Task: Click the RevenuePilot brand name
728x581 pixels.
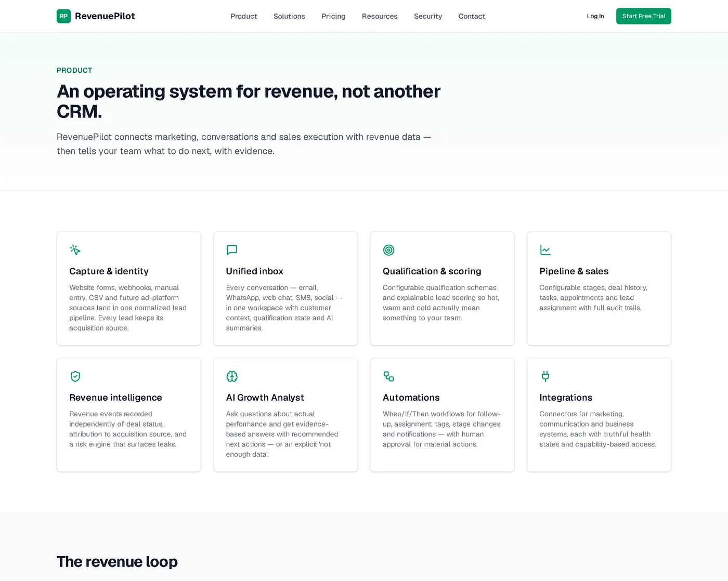Action: 105,16
